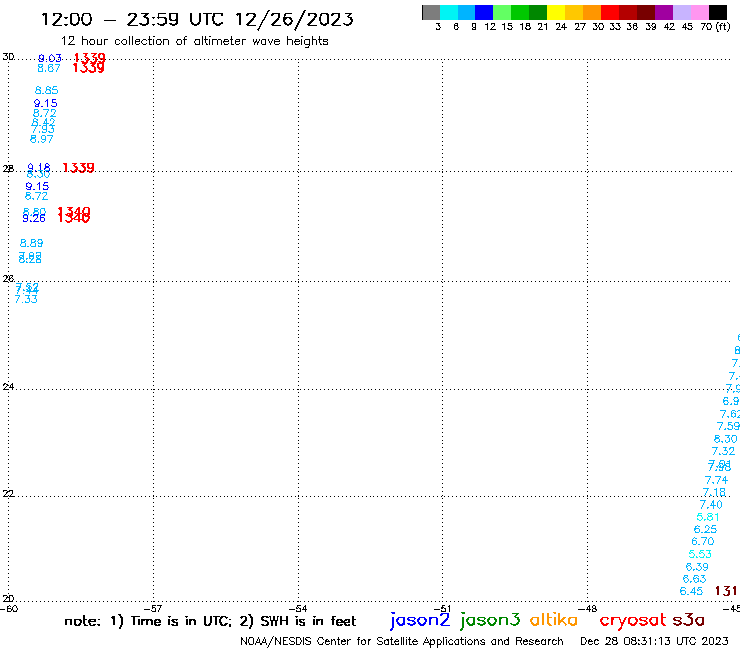Viewport: 740px width, 650px height.
Task: Click the wave height value 7.59
Action: (x=728, y=426)
